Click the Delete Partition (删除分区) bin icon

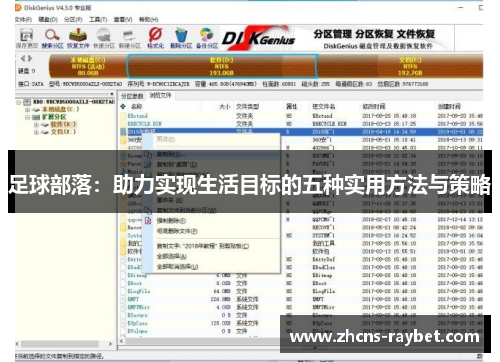click(181, 35)
